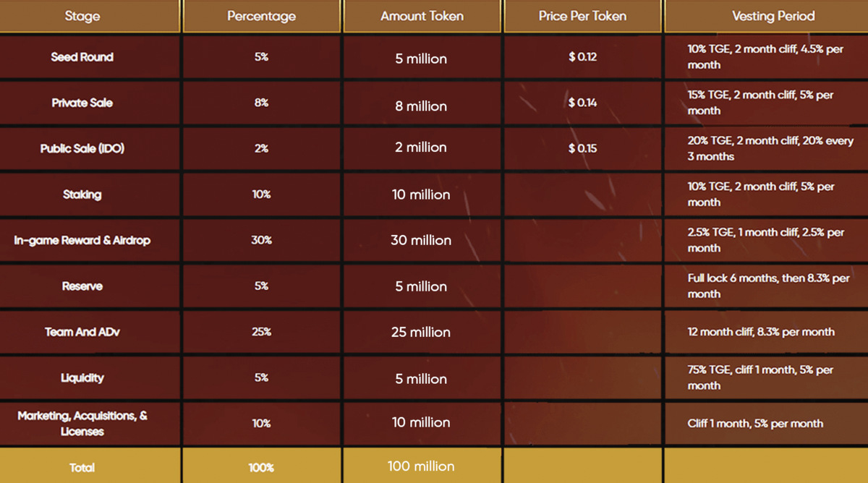Select the 12 month cliff vesting text
The image size is (868, 483).
coord(761,332)
